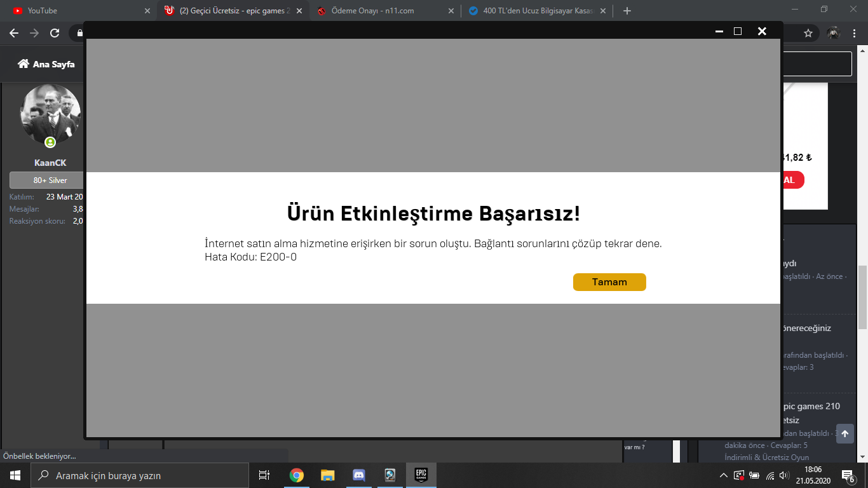Switch to the Ödeme Onayı n11.com tab
Screen dimensions: 868x488
(385, 11)
